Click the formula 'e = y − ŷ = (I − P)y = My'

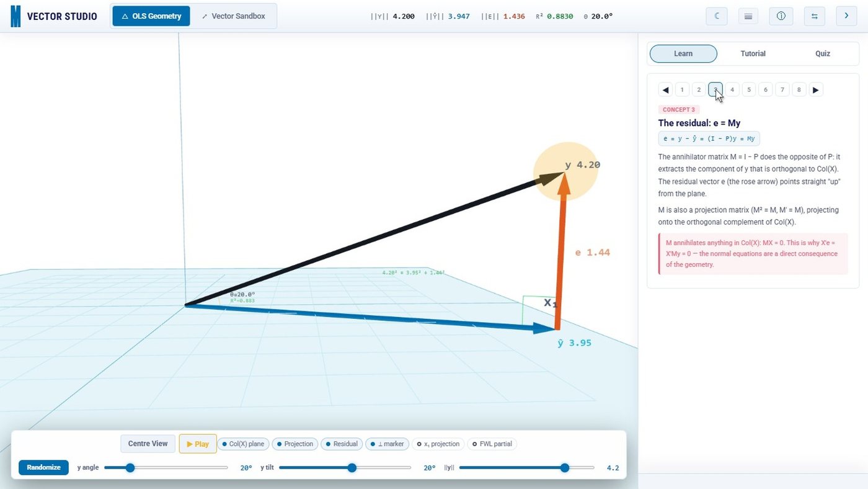coord(709,139)
